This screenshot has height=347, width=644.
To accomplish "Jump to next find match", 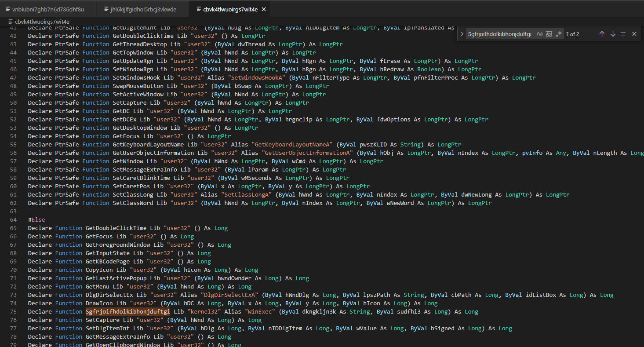I will [613, 34].
